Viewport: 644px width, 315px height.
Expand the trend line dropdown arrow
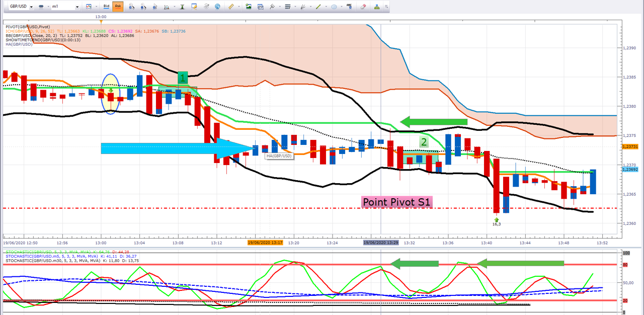click(326, 7)
